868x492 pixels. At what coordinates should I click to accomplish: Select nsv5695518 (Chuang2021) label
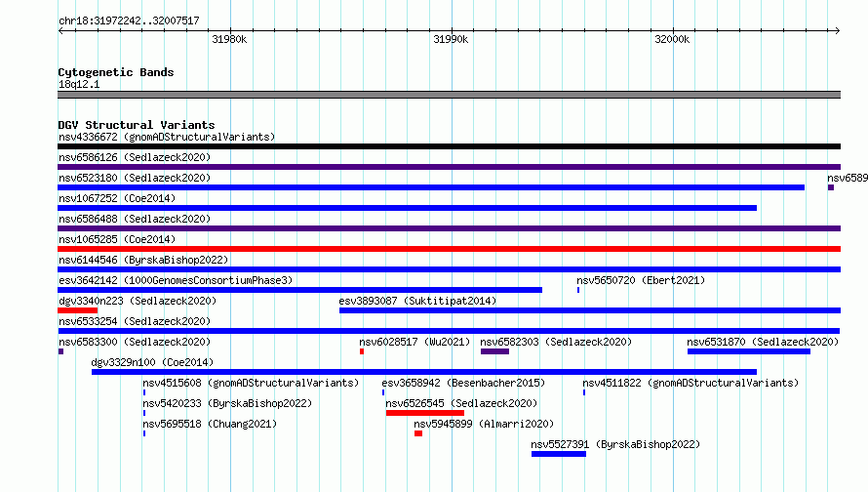pos(210,424)
